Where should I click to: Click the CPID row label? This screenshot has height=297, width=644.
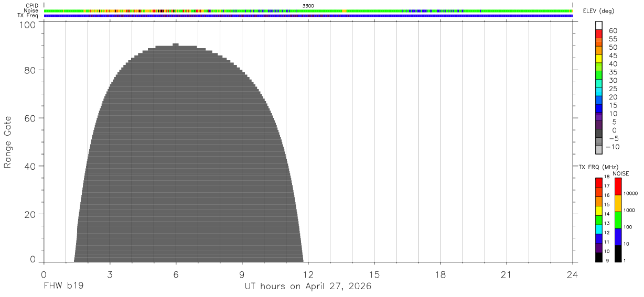click(x=33, y=6)
